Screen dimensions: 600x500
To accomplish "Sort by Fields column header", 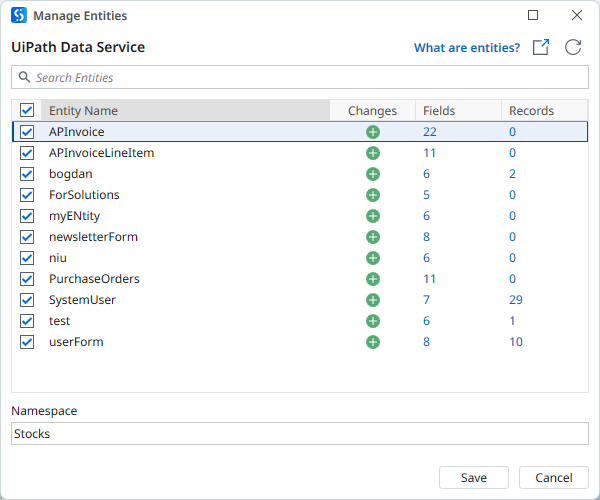I will (x=457, y=111).
